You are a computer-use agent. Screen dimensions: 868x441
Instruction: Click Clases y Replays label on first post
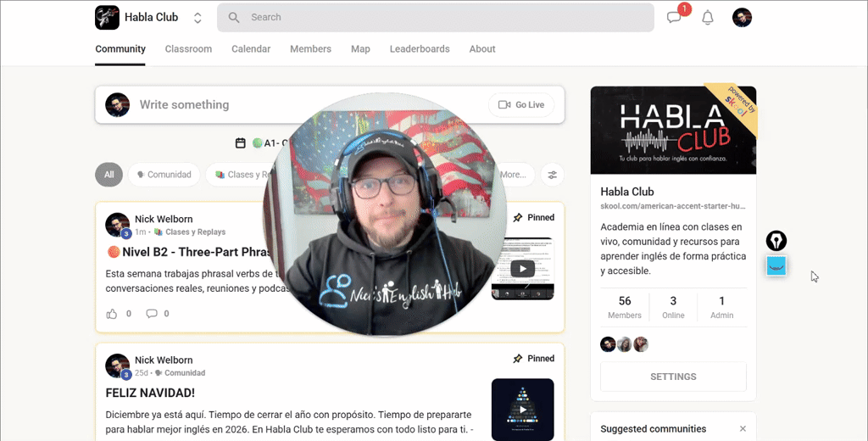point(190,232)
